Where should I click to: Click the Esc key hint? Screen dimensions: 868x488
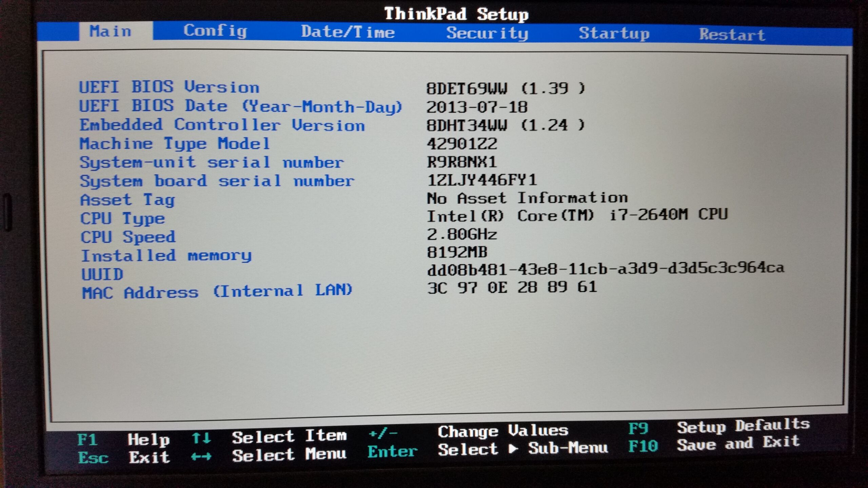93,458
